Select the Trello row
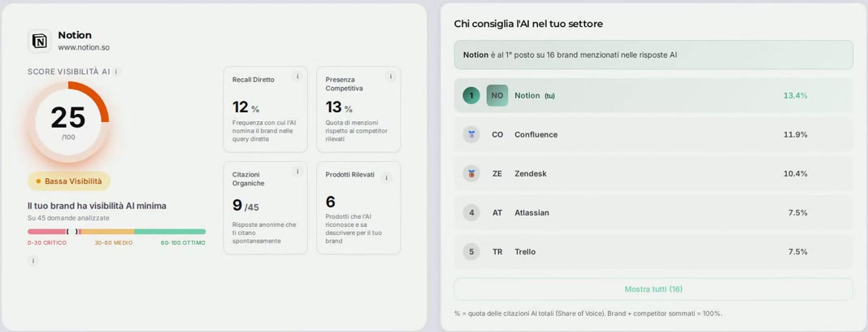Screen dimensions: 868x332 653,251
